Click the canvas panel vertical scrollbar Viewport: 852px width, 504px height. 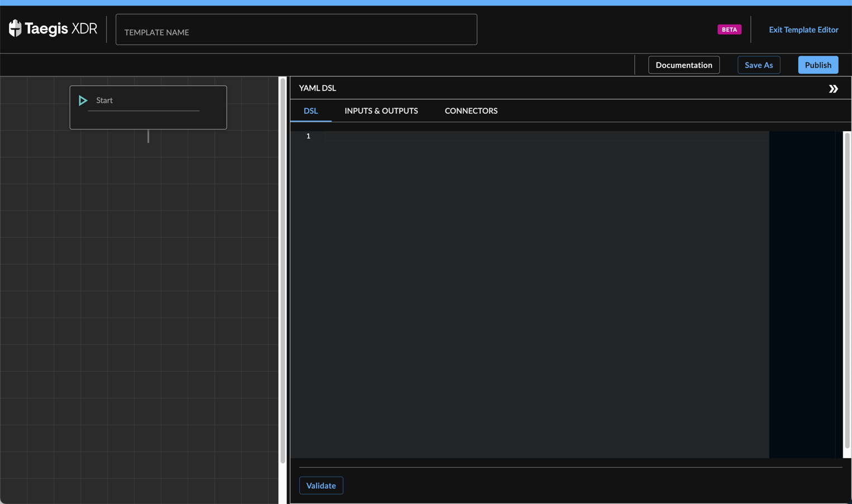[283, 271]
